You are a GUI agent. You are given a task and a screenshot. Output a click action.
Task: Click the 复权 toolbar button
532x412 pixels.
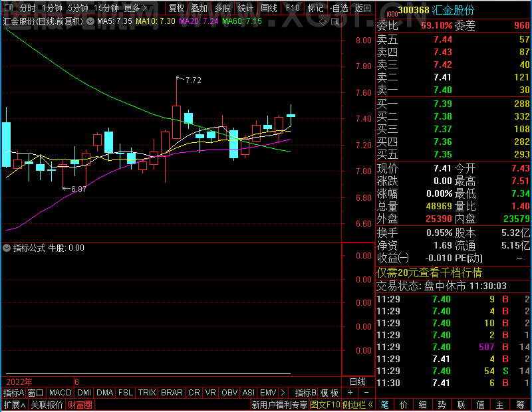[x=176, y=8]
